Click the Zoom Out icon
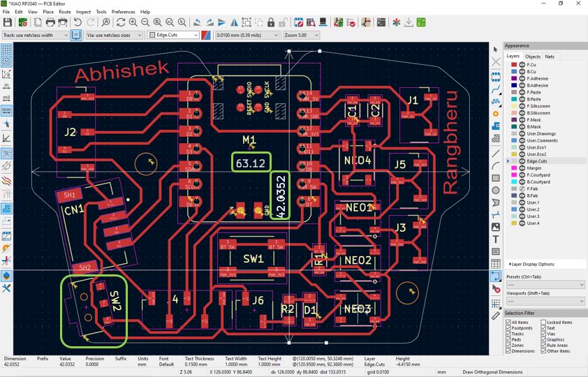This screenshot has height=377, width=588. point(145,22)
